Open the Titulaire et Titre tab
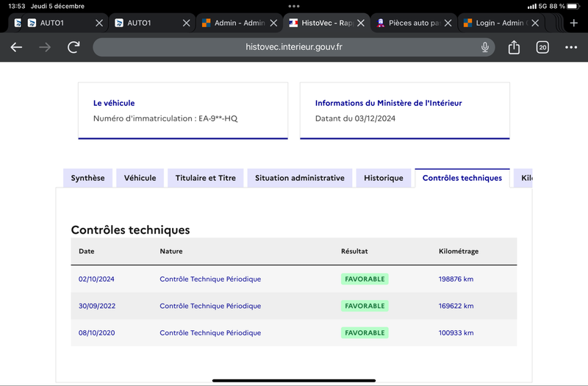Image resolution: width=588 pixels, height=386 pixels. pyautogui.click(x=206, y=178)
